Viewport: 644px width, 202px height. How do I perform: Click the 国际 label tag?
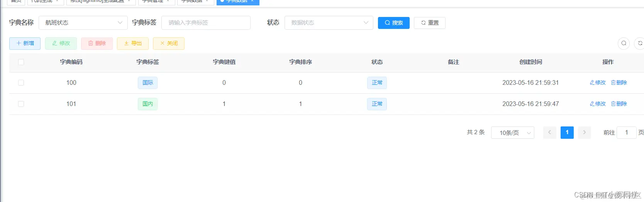(147, 83)
